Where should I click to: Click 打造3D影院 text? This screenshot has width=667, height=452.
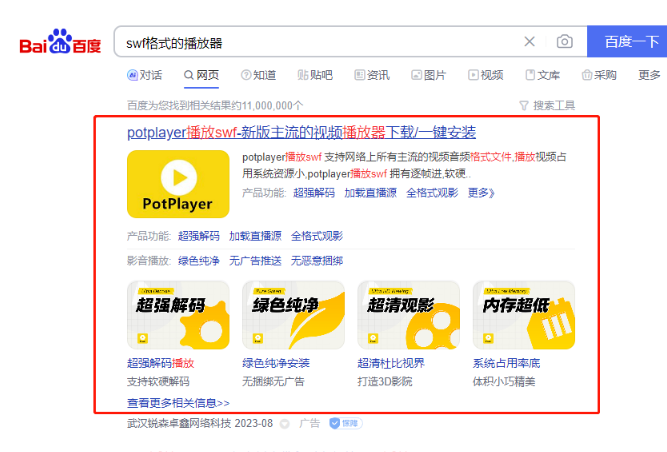coord(385,381)
